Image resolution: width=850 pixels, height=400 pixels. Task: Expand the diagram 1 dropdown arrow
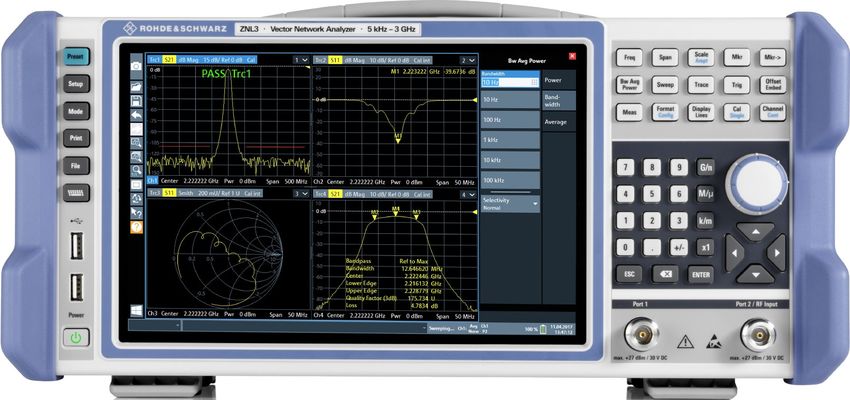305,59
